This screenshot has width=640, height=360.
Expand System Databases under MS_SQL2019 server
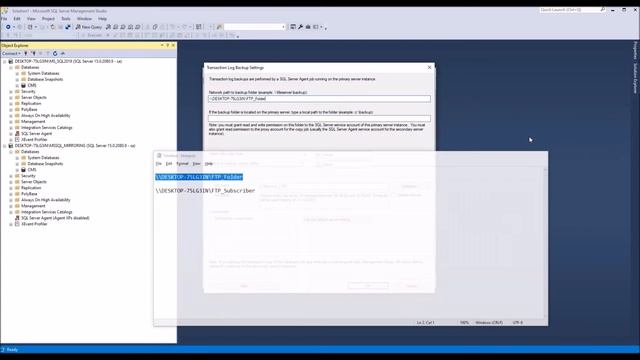(x=17, y=73)
